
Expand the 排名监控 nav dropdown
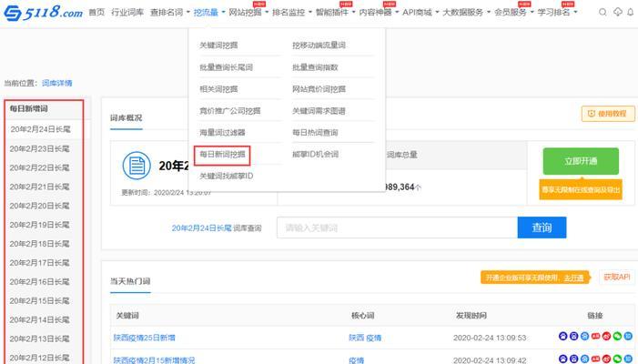coord(292,12)
